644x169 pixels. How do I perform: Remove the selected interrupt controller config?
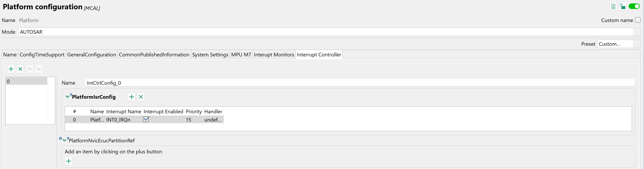(x=20, y=69)
